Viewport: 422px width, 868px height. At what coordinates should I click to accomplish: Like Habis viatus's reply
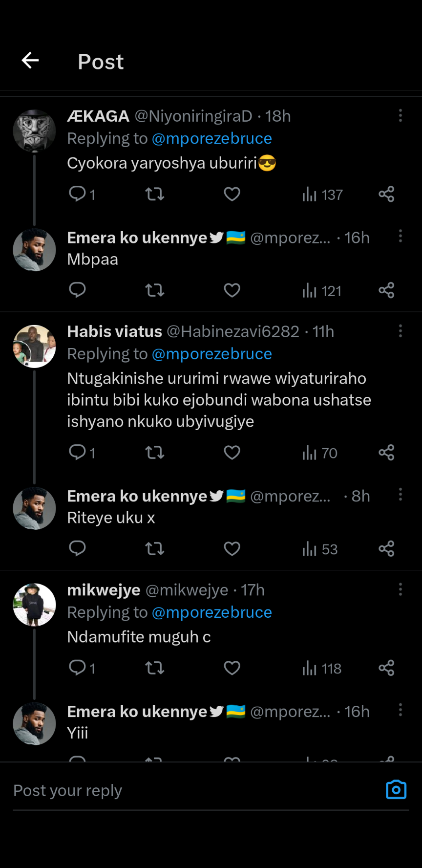(232, 453)
